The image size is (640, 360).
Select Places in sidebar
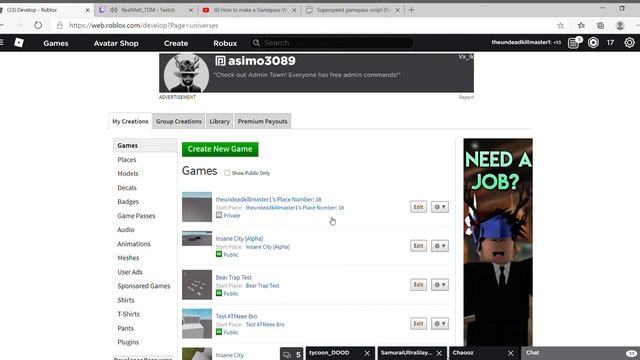click(127, 160)
